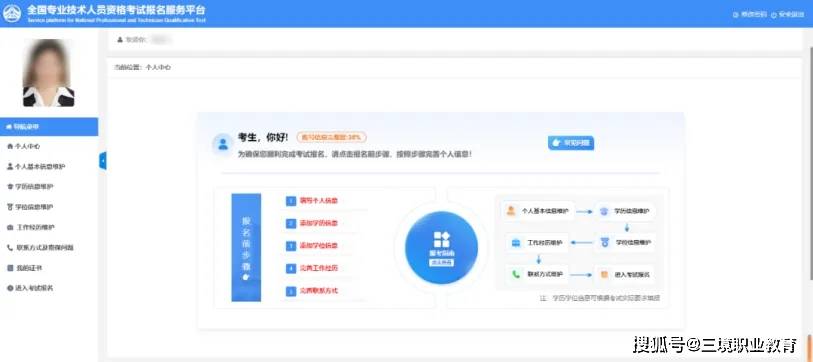Click the circle icon beside 进入考试报名 in the sidebar
The width and height of the screenshot is (813, 362).
point(9,288)
